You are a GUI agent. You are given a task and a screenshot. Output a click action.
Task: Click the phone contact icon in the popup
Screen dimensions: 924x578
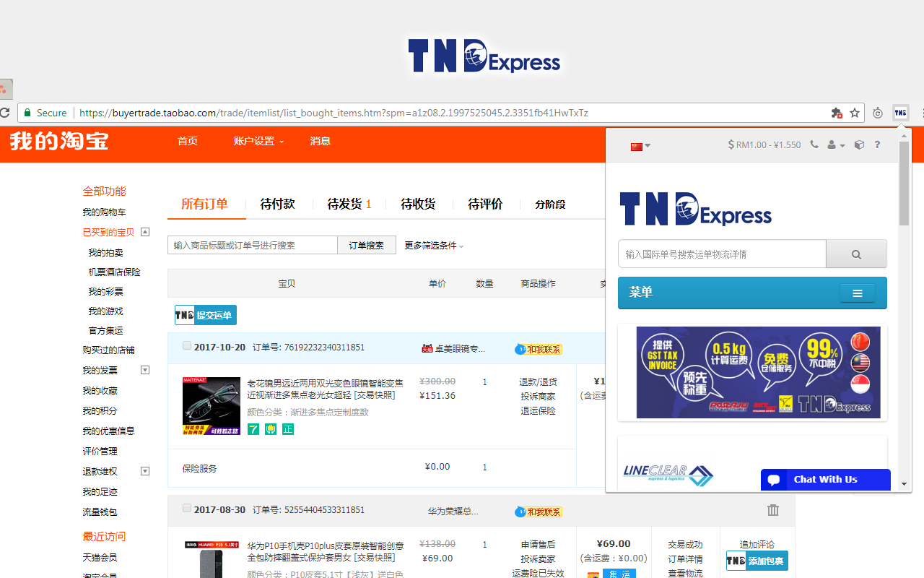814,144
